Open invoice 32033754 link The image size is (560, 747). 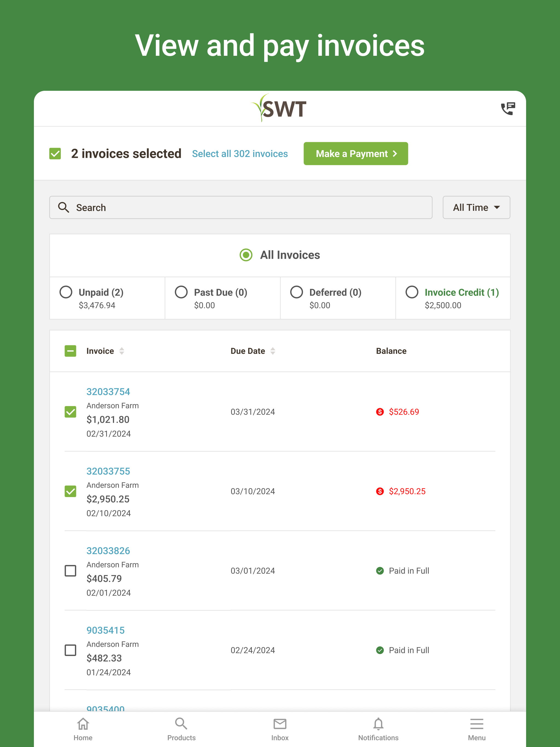pyautogui.click(x=108, y=392)
